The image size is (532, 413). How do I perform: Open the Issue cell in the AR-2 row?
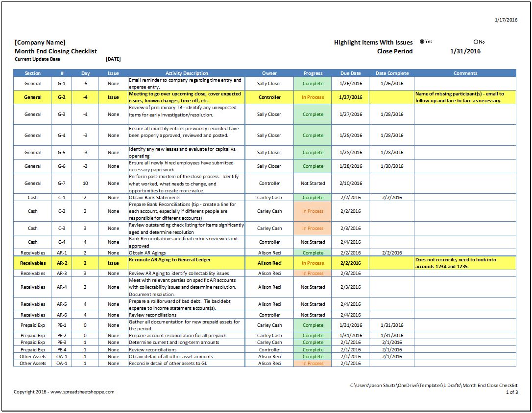pos(113,263)
